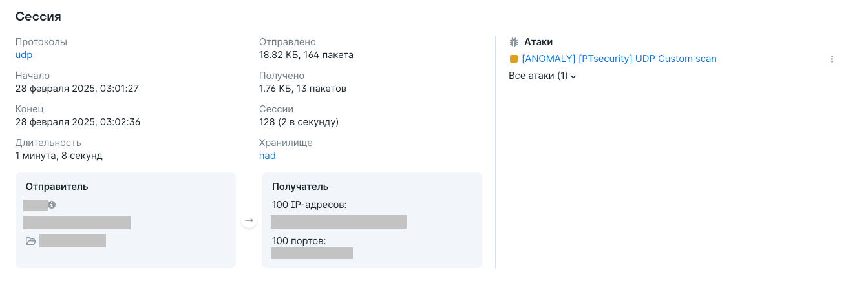Click the open folder icon under sender
Image resolution: width=868 pixels, height=292 pixels.
coord(30,241)
